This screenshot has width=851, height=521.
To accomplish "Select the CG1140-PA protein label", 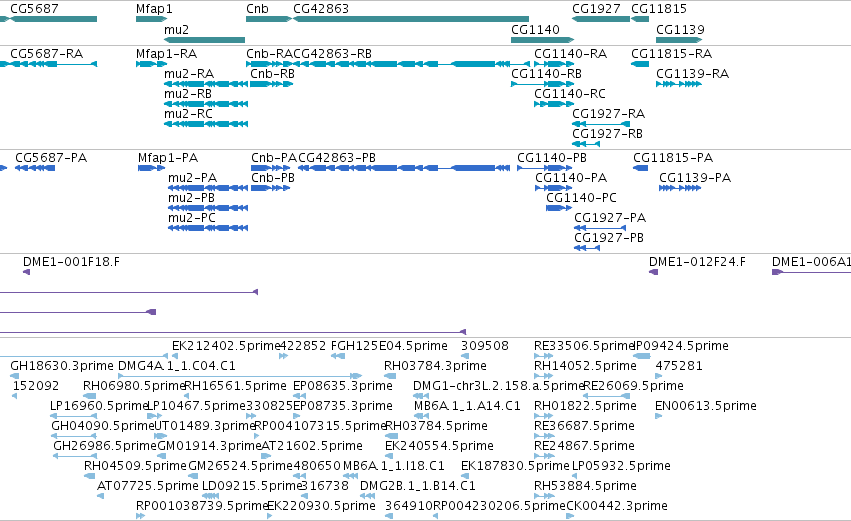I will 571,178.
